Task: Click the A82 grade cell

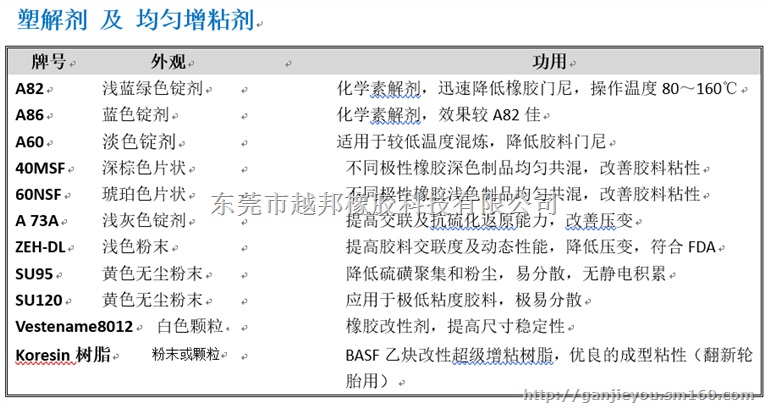Action: [x=29, y=89]
